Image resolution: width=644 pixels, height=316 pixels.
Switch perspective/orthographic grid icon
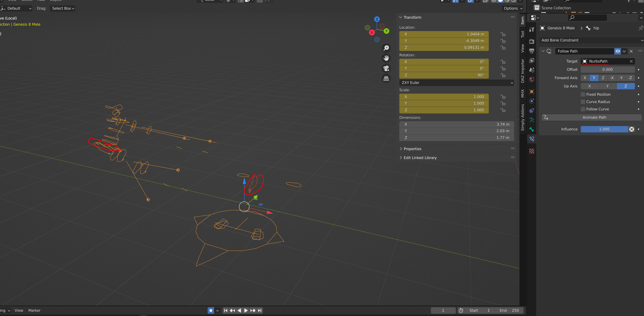coord(386,79)
